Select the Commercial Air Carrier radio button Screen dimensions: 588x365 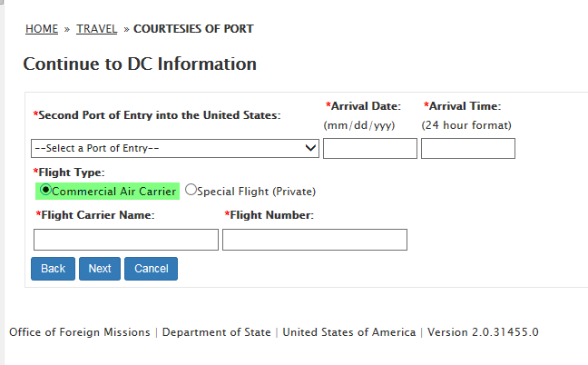(x=46, y=191)
